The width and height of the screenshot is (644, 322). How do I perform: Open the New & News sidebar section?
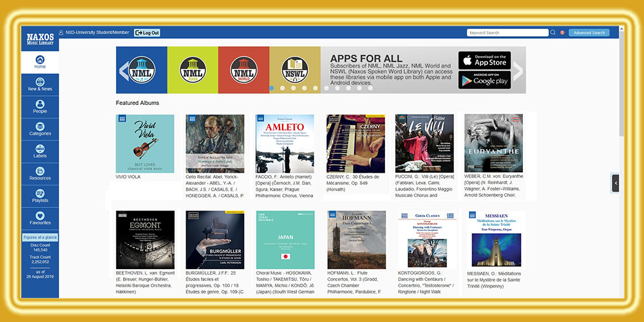tap(40, 84)
